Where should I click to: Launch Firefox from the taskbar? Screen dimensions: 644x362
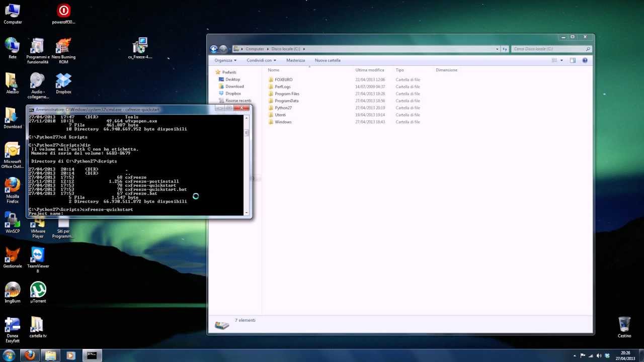click(30, 355)
